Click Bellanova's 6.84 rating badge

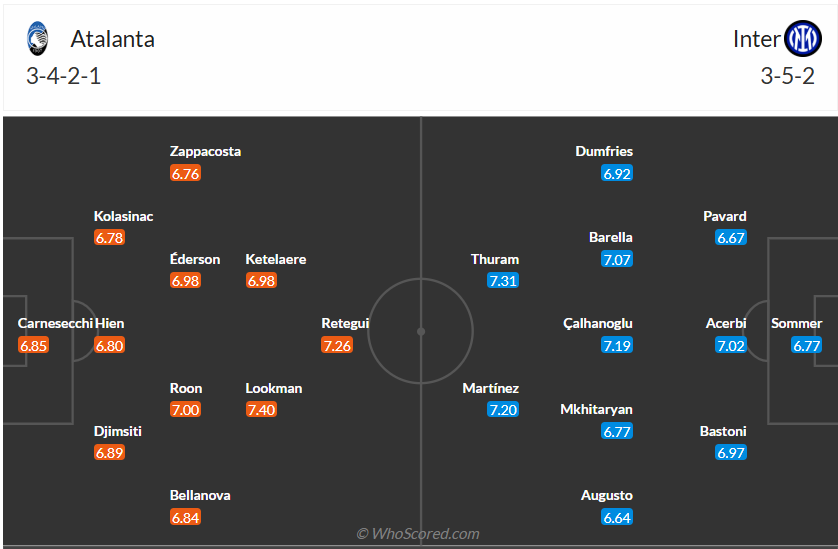coord(186,517)
